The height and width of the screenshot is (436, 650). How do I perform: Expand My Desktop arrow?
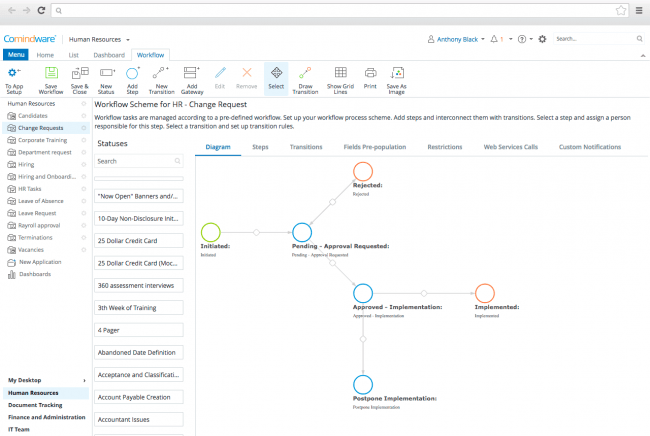click(x=84, y=380)
